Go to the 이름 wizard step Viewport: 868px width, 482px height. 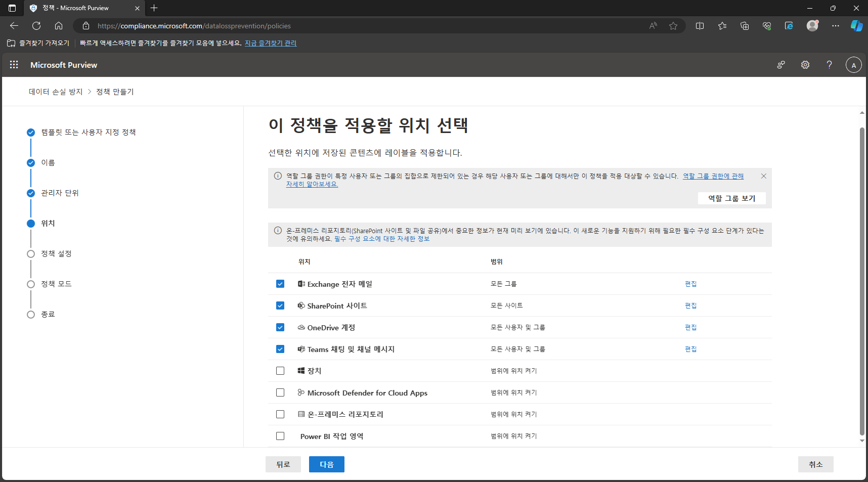(x=48, y=162)
